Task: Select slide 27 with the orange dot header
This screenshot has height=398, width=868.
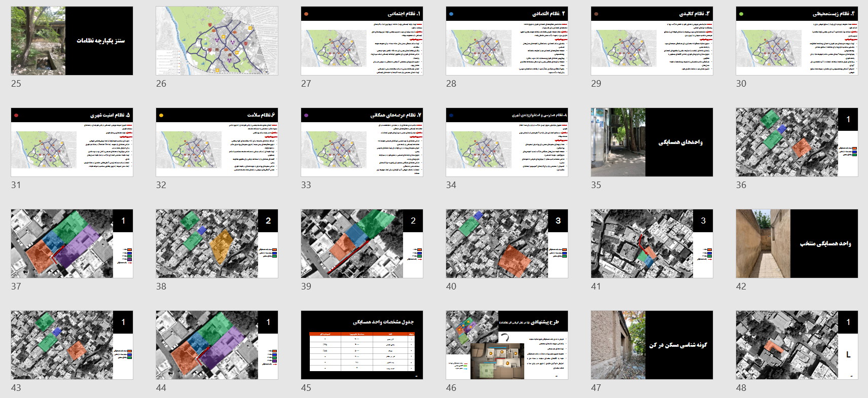Action: [362, 41]
